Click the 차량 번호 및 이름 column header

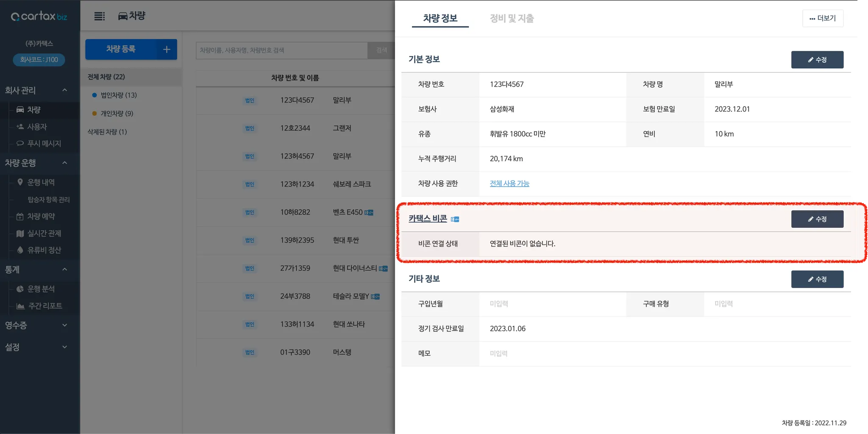click(295, 78)
